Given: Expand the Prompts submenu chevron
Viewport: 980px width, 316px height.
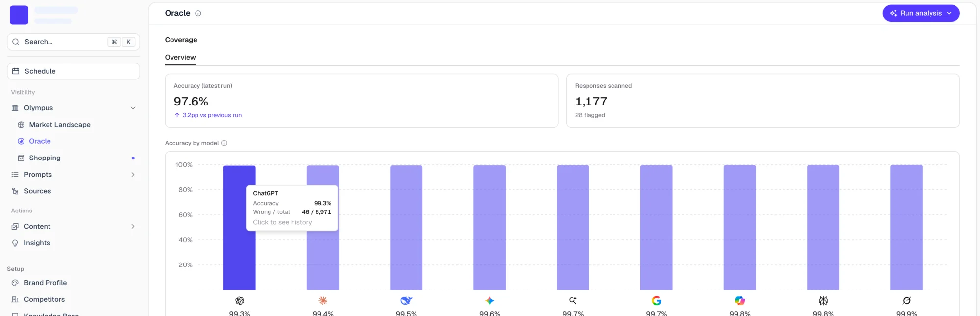Looking at the screenshot, I should [133, 175].
